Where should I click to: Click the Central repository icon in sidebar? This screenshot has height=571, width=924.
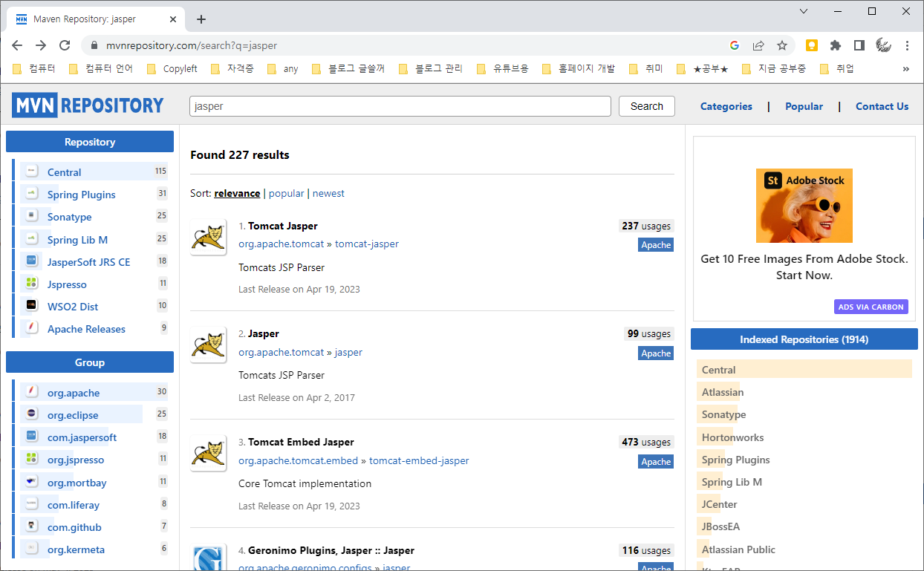[31, 172]
